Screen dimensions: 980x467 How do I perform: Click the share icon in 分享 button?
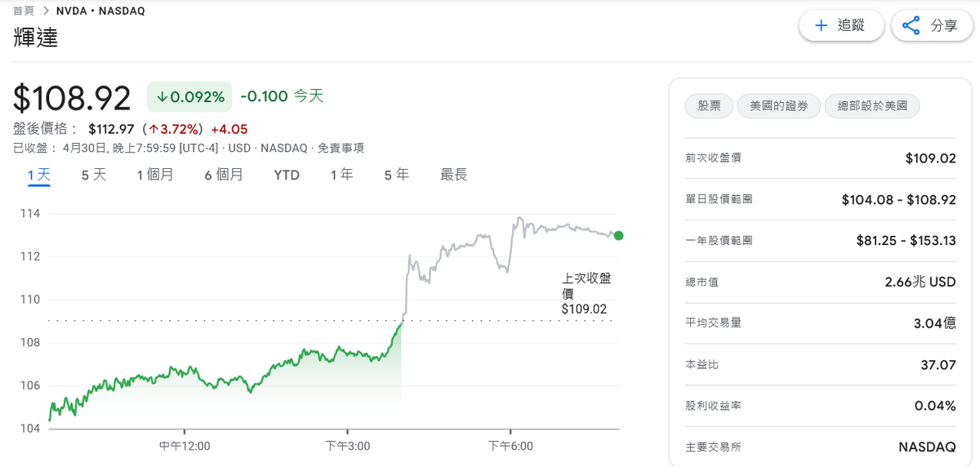911,25
